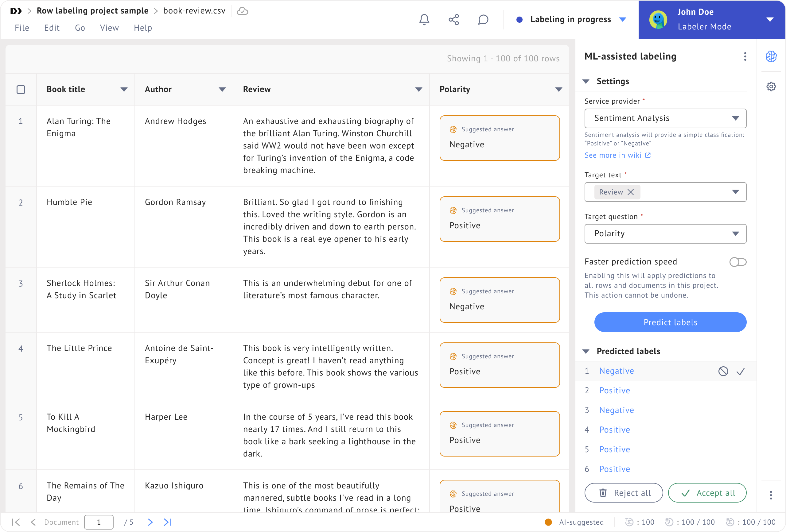Reject the first predicted Negative label

click(723, 371)
